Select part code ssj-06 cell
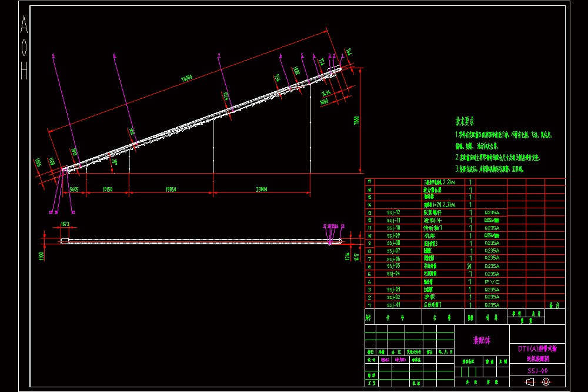Viewport: 588px width, 392px height. [x=393, y=259]
